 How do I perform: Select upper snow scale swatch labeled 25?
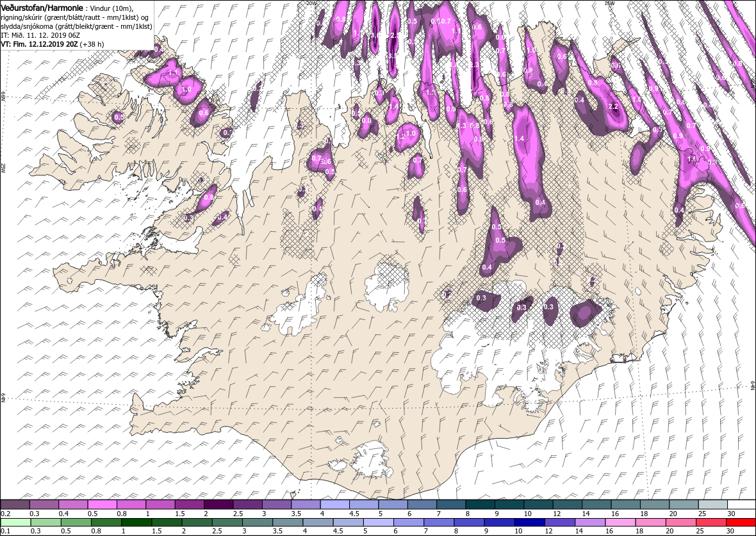[712, 504]
